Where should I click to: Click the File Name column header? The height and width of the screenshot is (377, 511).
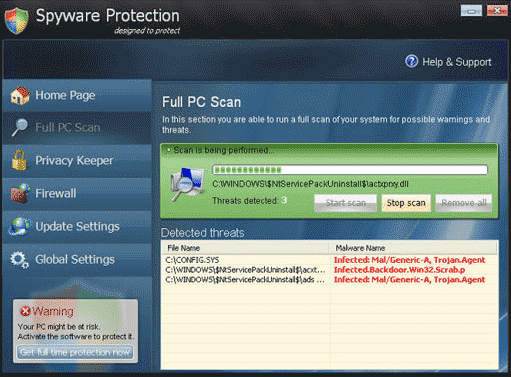[x=245, y=248]
